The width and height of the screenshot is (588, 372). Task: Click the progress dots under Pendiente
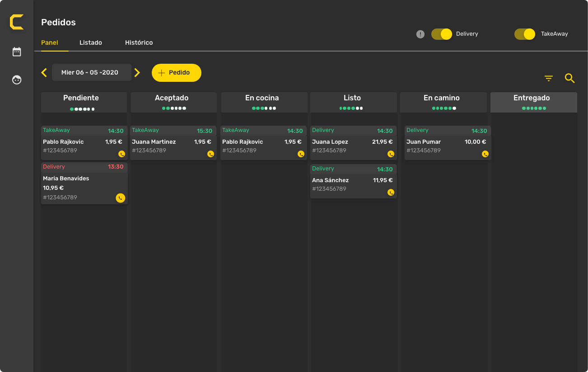click(x=82, y=109)
